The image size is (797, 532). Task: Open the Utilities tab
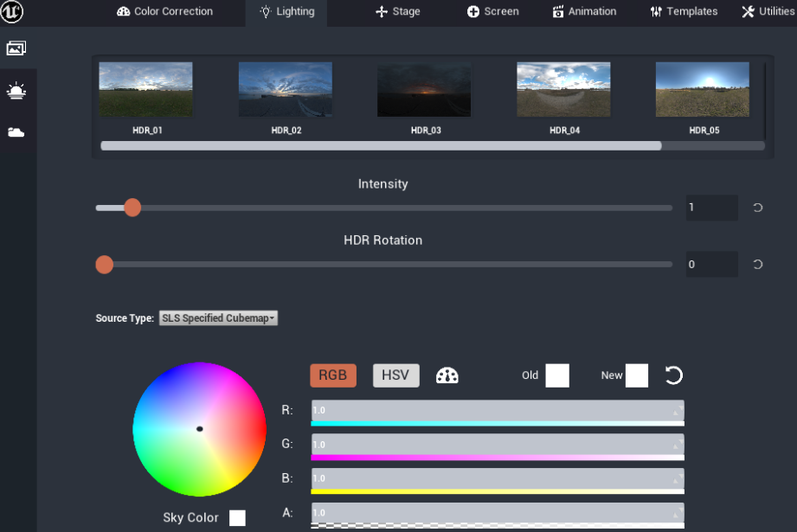tap(768, 11)
